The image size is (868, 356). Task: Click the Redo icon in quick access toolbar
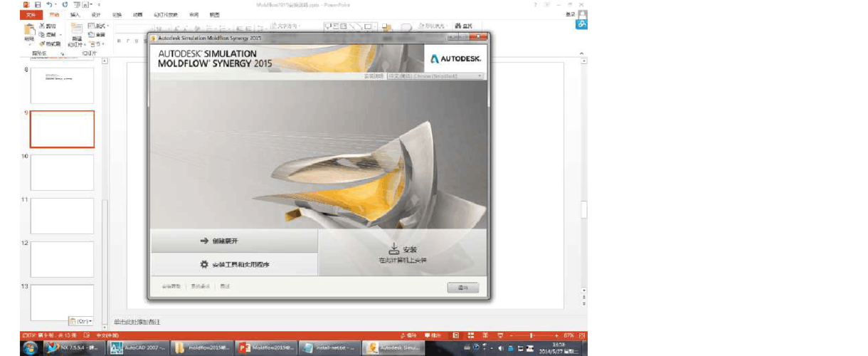click(64, 4)
